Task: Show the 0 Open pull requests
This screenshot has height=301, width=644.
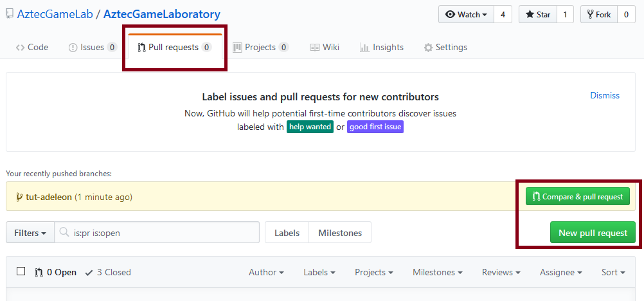Action: 56,272
